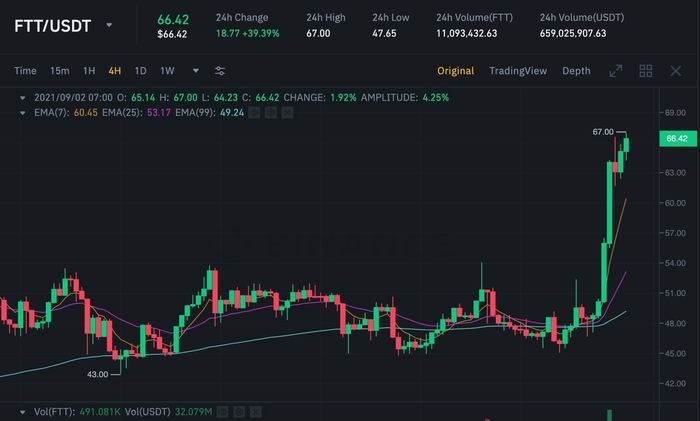
Task: Click Vol(USDT) value 32.079M
Action: coord(193,412)
